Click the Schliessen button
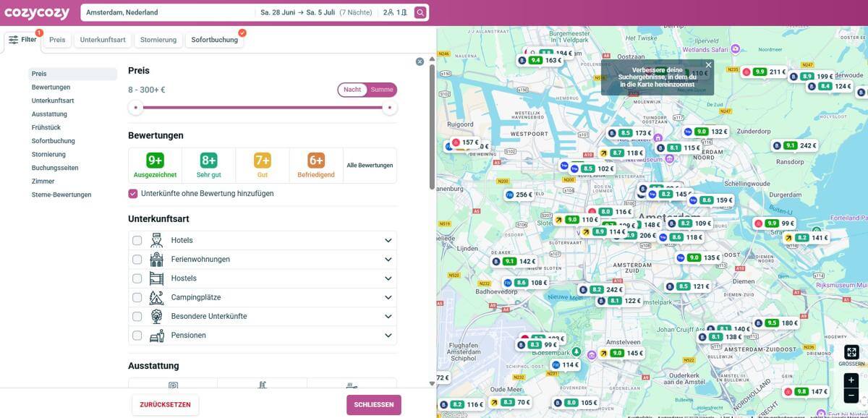This screenshot has height=418, width=868. (373, 405)
